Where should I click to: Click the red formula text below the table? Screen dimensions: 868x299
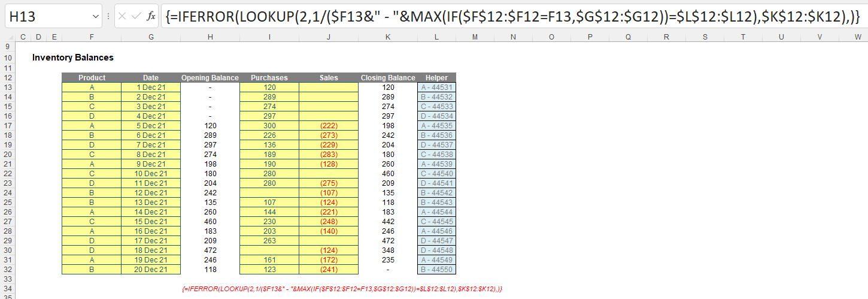342,289
